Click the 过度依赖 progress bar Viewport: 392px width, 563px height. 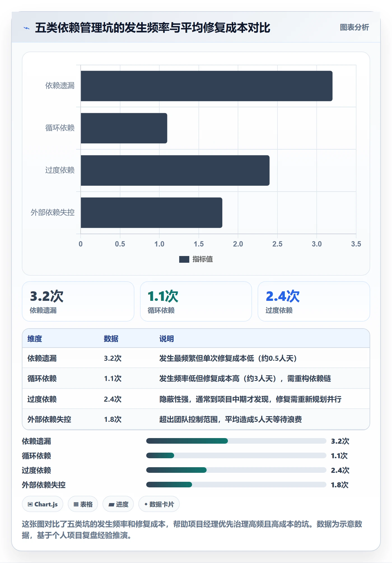236,470
